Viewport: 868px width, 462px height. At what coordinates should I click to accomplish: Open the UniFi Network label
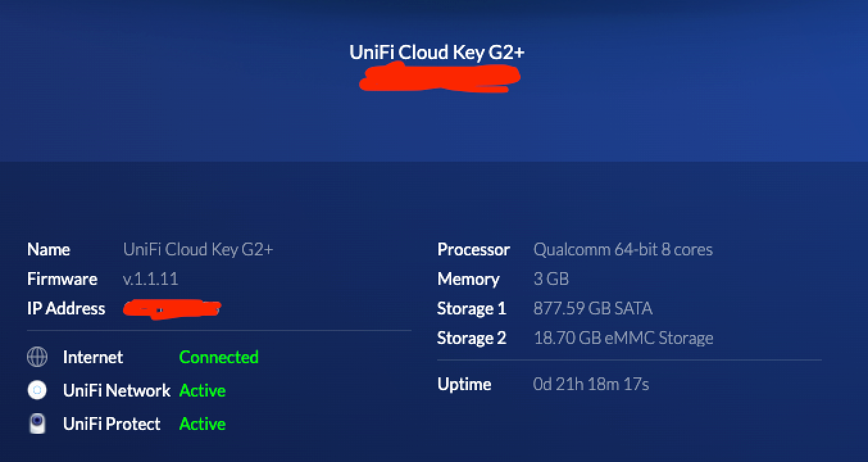(x=117, y=390)
